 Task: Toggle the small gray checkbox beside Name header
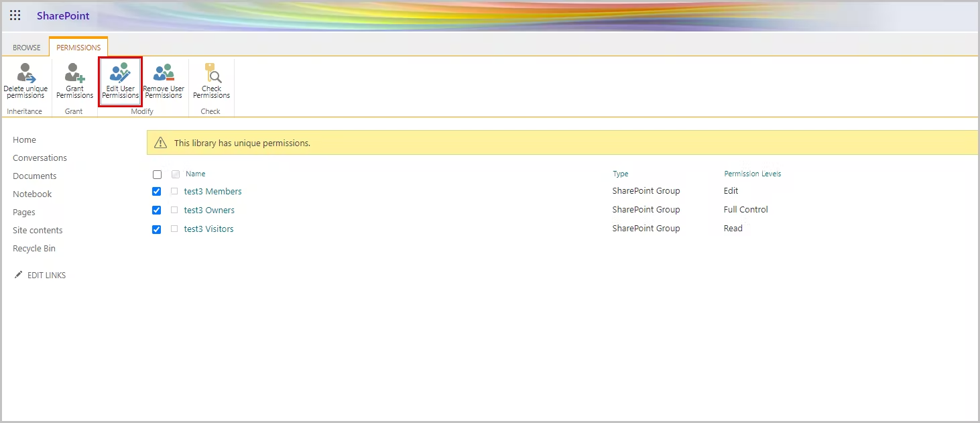(176, 174)
